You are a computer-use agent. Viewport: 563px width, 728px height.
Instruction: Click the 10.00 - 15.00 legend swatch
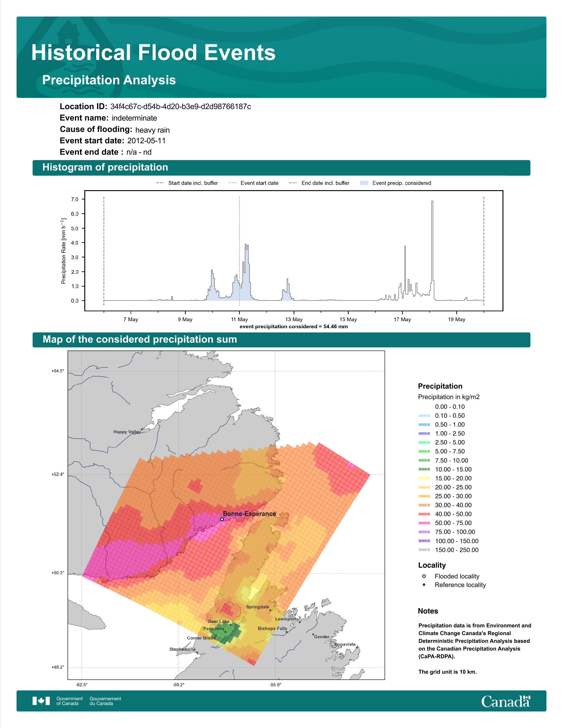pyautogui.click(x=424, y=469)
